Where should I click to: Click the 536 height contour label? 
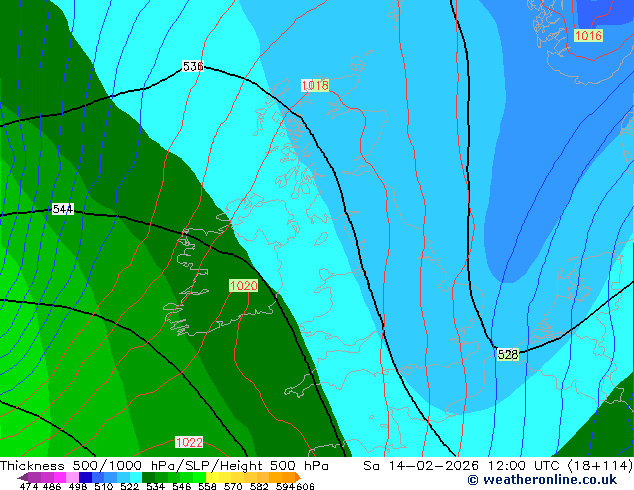193,66
